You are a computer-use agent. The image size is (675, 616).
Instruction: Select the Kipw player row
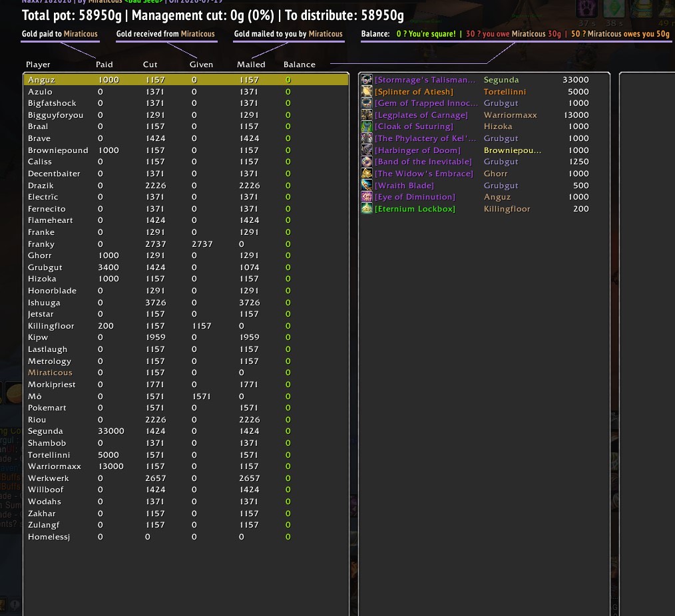[186, 337]
